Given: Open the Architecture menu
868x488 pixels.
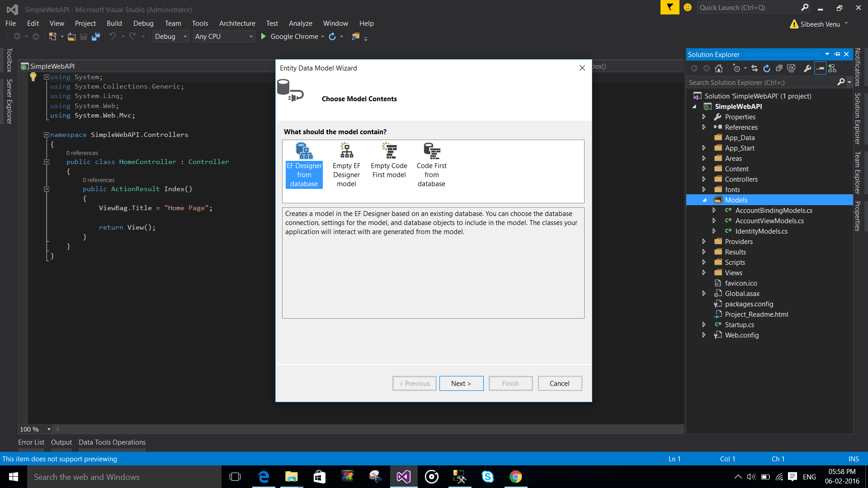Looking at the screenshot, I should click(x=237, y=23).
